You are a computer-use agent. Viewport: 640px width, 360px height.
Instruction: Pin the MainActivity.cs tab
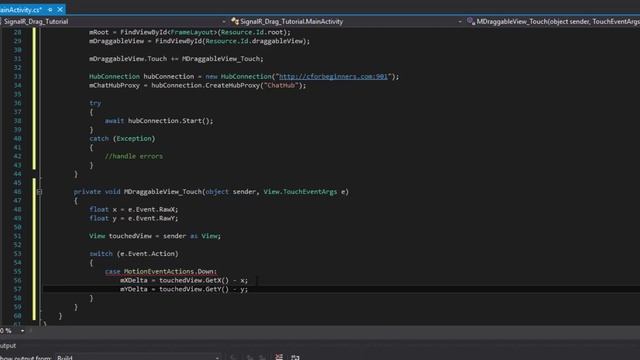[x=50, y=9]
